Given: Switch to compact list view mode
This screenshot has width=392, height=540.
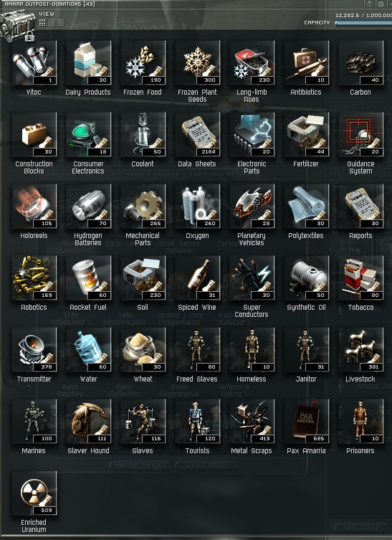Looking at the screenshot, I should click(x=61, y=23).
